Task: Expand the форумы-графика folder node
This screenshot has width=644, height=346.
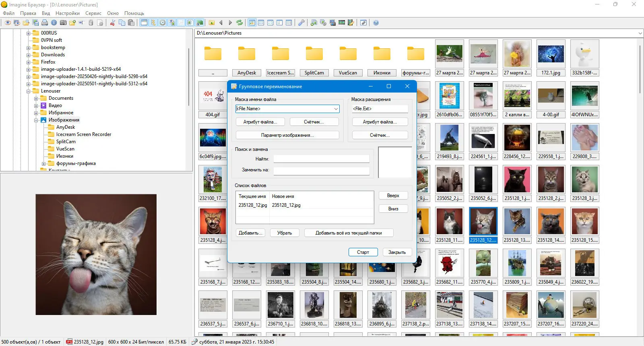Action: click(x=44, y=163)
